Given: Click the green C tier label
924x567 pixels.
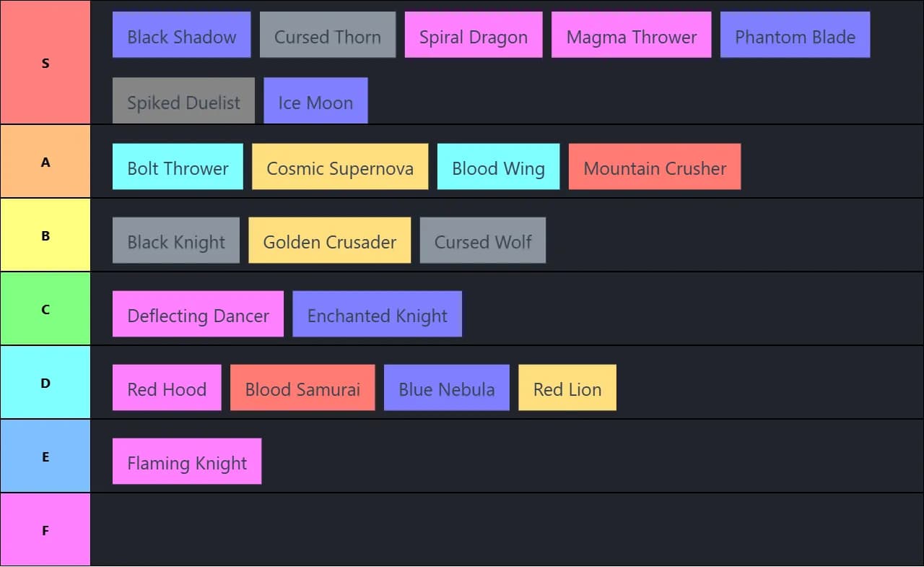Looking at the screenshot, I should coord(45,309).
